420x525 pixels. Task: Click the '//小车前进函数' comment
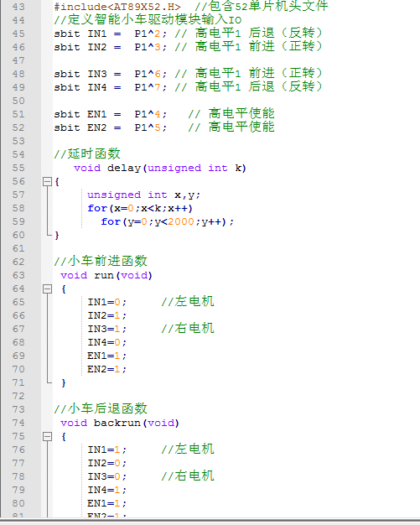(x=101, y=261)
